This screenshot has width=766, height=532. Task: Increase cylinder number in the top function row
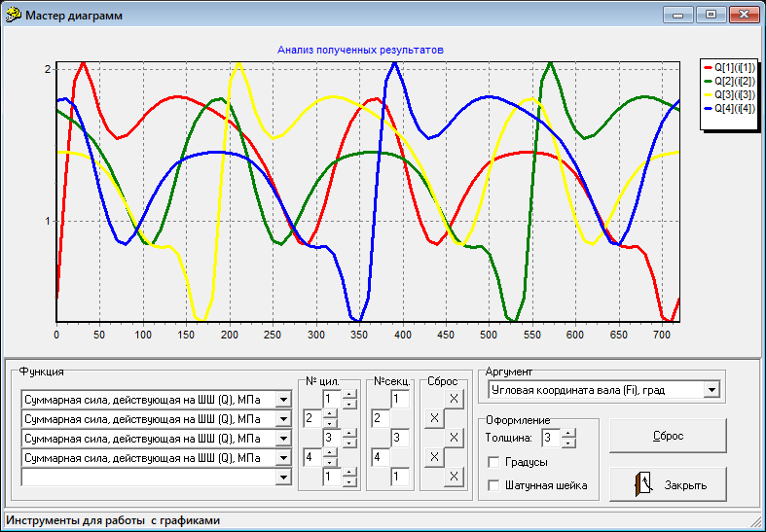[349, 394]
